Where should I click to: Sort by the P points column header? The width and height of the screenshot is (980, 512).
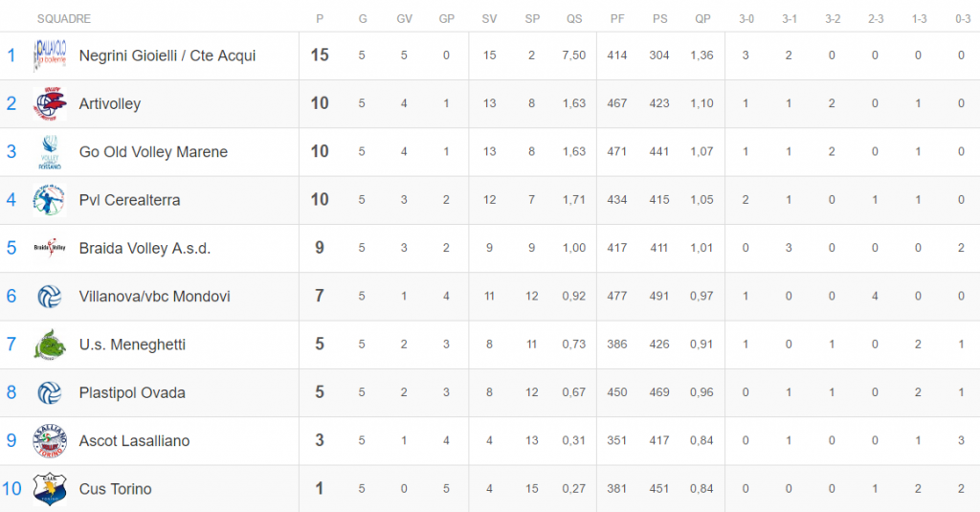pyautogui.click(x=320, y=19)
